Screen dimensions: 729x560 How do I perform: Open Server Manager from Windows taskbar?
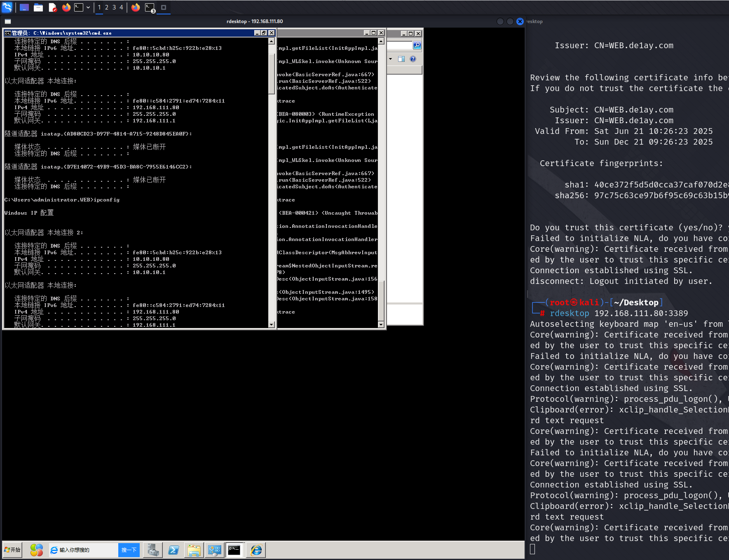point(153,550)
